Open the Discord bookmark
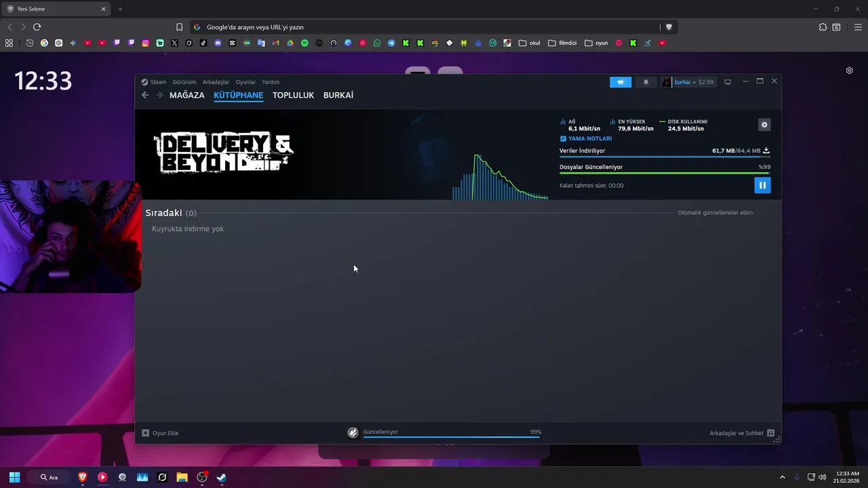Image resolution: width=868 pixels, height=488 pixels. tap(218, 43)
